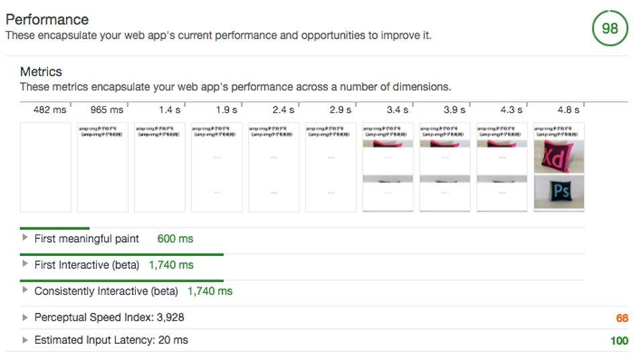Click the Performance section heading
Image resolution: width=644 pixels, height=362 pixels.
click(x=47, y=19)
